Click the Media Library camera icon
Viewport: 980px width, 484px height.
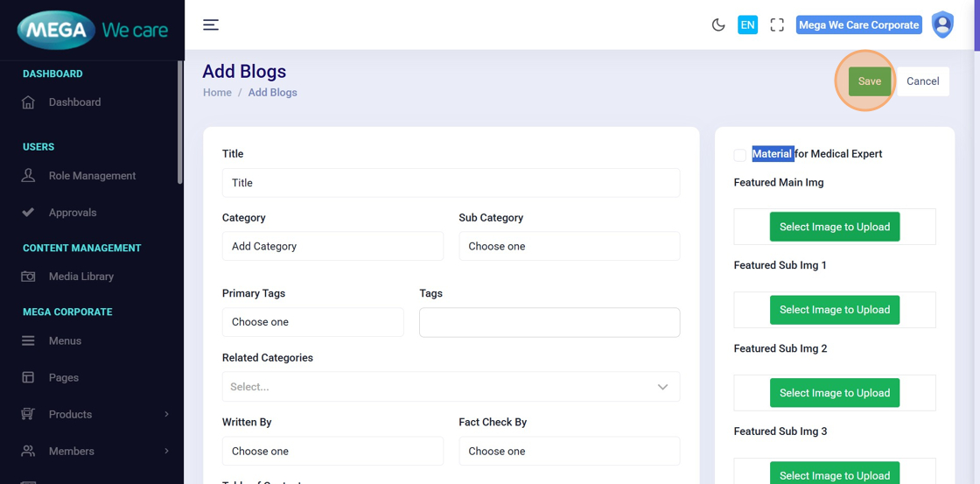28,277
